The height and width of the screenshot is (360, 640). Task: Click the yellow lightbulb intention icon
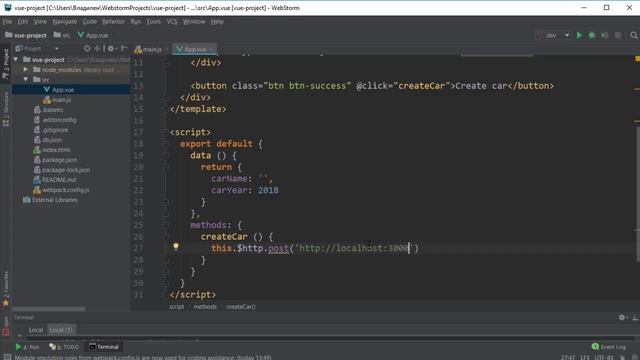pyautogui.click(x=176, y=246)
